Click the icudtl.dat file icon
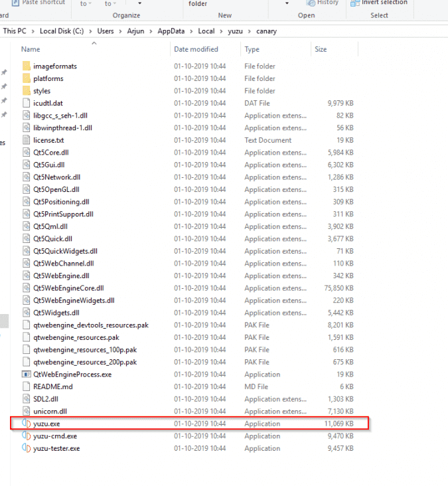This screenshot has width=448, height=486. (27, 103)
